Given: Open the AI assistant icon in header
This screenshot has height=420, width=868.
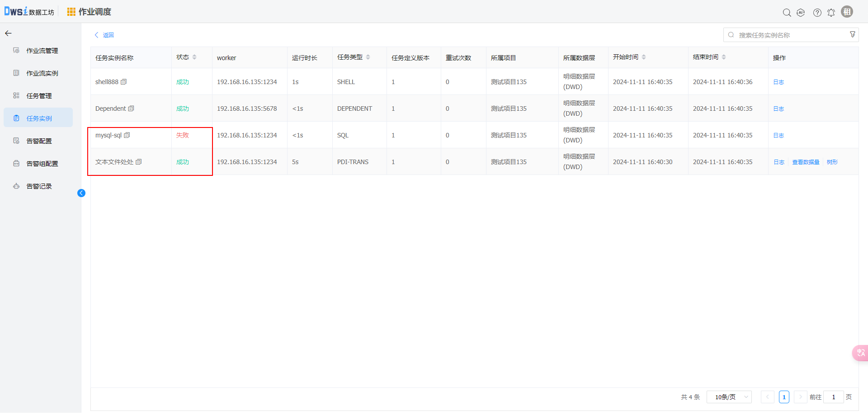Looking at the screenshot, I should pos(801,13).
